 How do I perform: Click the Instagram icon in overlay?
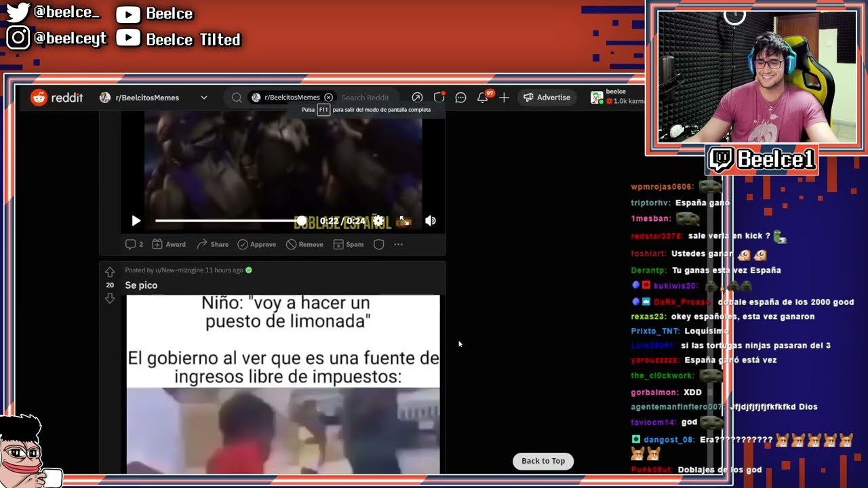click(18, 38)
